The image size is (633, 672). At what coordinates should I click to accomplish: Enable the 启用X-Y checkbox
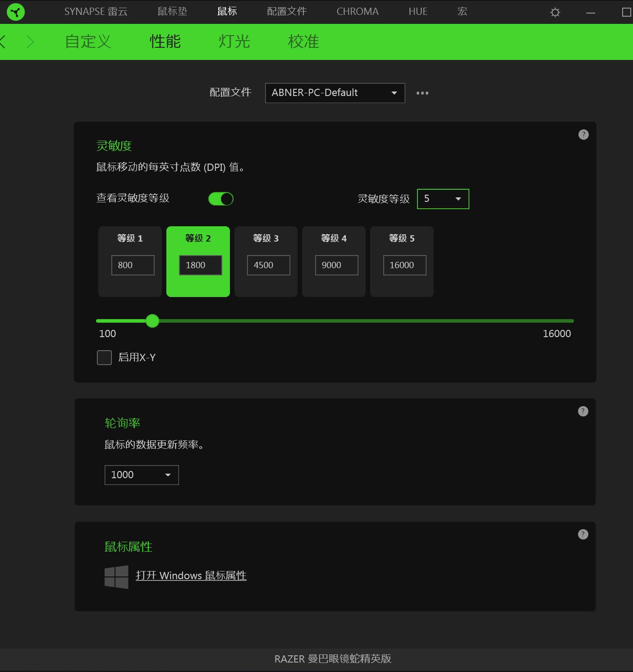pos(104,357)
